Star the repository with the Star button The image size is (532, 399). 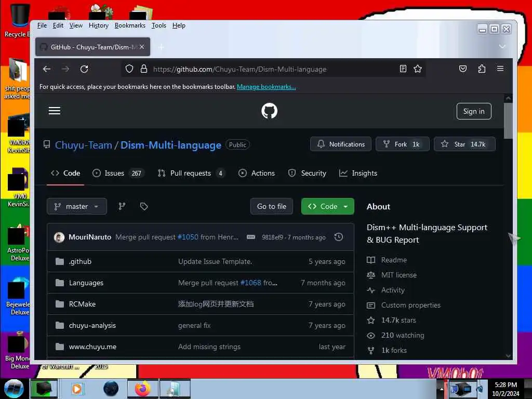pos(464,144)
